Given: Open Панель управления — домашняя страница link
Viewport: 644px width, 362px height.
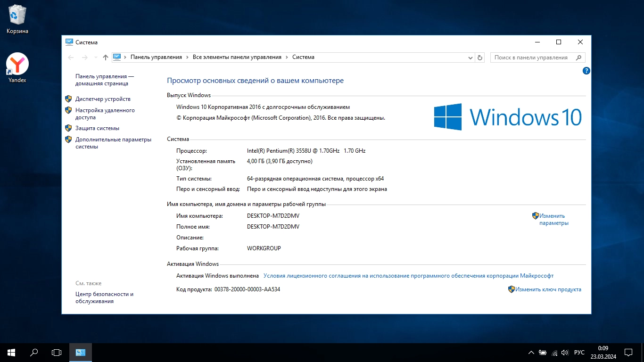Looking at the screenshot, I should click(105, 80).
